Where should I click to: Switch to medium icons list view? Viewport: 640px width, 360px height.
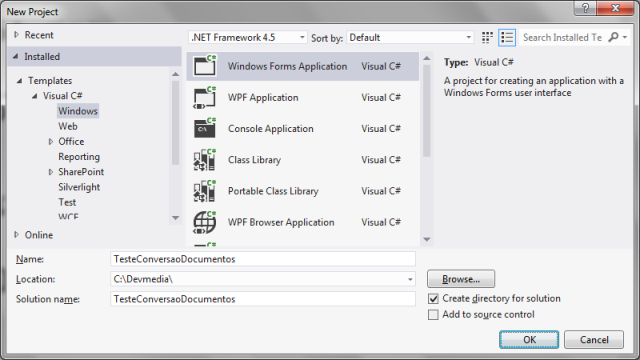[507, 38]
